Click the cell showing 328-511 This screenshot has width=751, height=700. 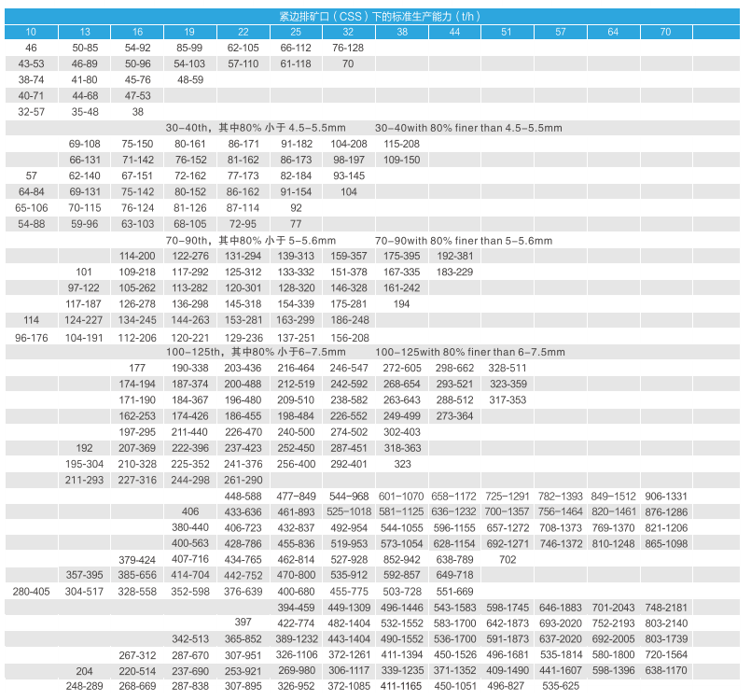click(508, 368)
